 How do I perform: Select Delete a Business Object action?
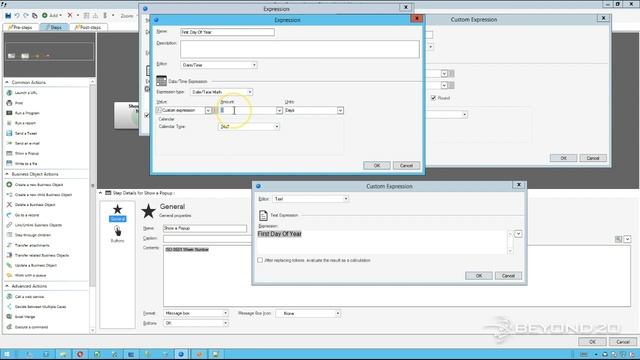(35, 205)
